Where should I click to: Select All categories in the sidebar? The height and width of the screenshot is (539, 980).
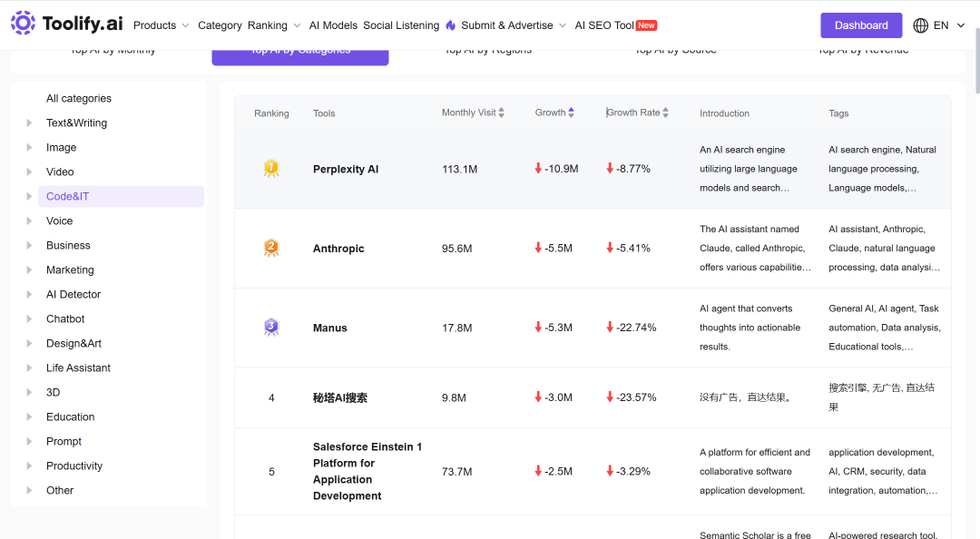(x=79, y=98)
